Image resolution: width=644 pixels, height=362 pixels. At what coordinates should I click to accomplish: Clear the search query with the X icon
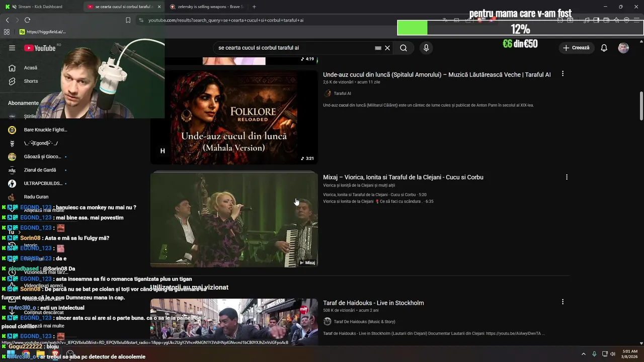pyautogui.click(x=387, y=48)
